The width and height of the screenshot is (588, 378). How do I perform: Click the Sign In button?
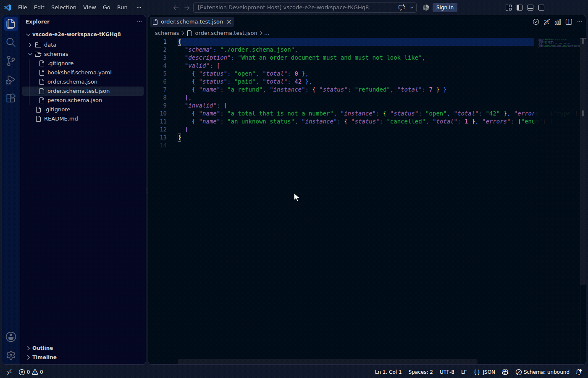[x=445, y=8]
